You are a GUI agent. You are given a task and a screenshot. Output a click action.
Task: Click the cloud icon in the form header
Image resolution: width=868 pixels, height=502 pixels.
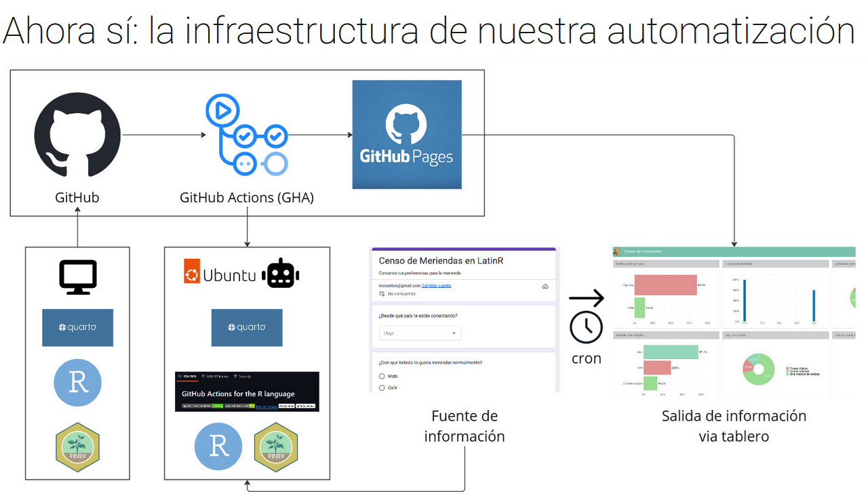[x=545, y=287]
